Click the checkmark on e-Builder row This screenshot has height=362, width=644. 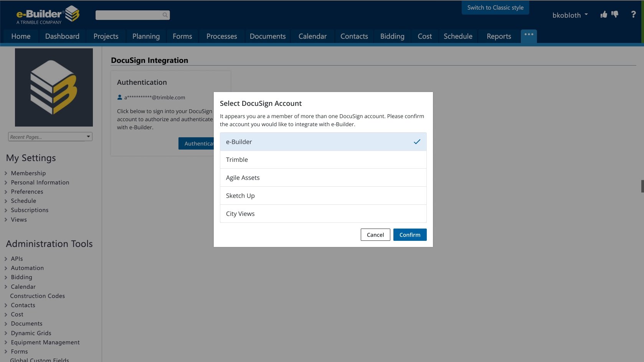(417, 142)
